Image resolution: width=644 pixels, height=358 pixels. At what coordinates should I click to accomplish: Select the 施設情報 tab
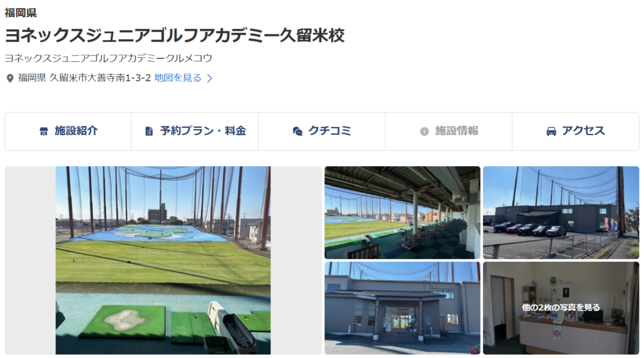click(449, 131)
